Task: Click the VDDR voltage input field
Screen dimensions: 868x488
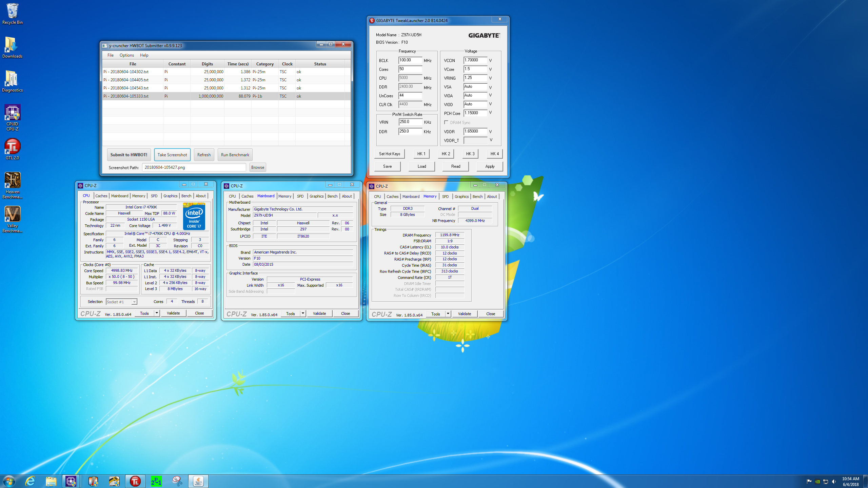Action: coord(475,131)
